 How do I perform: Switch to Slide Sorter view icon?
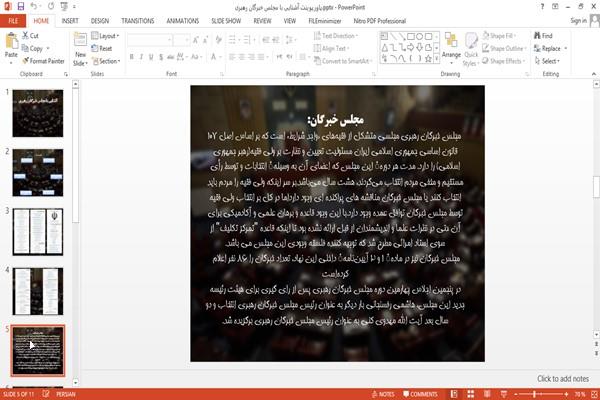[x=471, y=394]
